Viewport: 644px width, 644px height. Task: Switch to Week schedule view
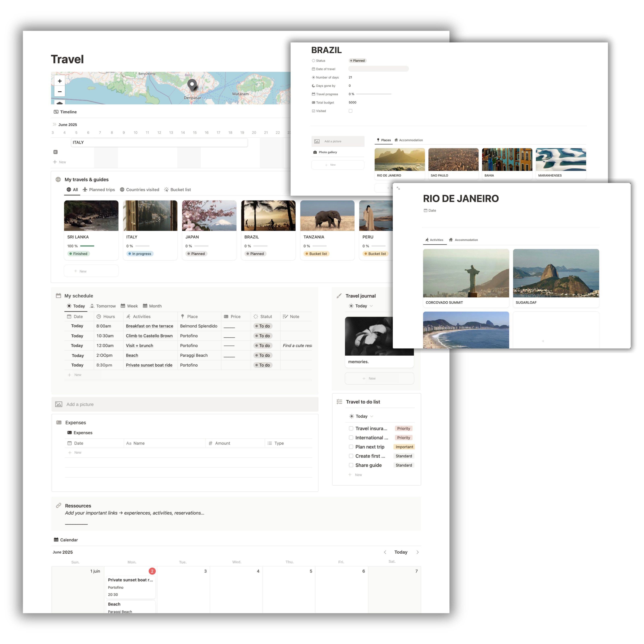[129, 306]
